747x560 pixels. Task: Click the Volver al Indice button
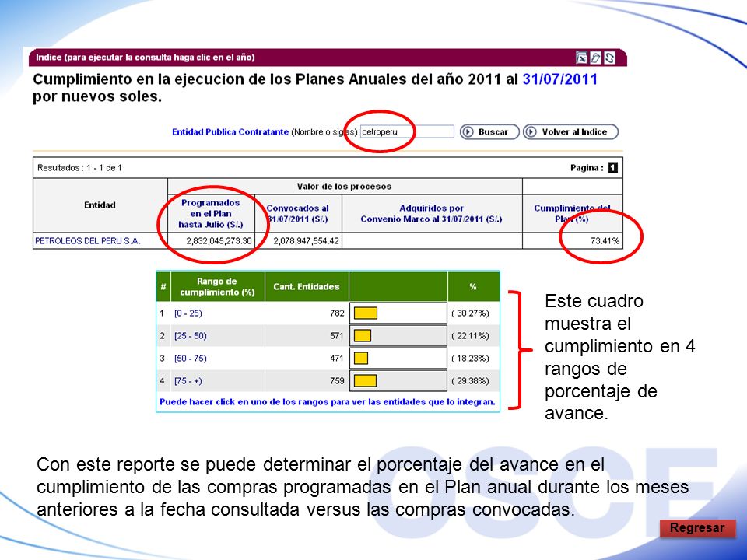(570, 132)
